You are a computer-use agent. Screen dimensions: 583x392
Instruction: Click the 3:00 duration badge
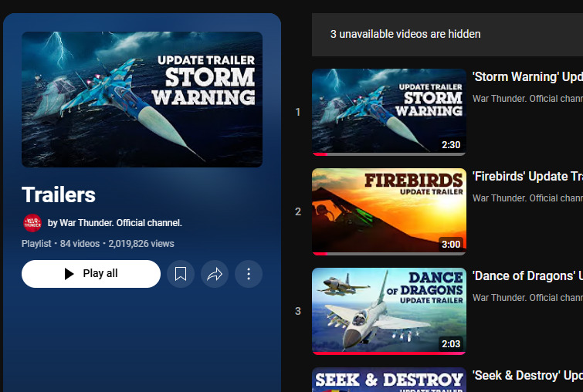[451, 245]
